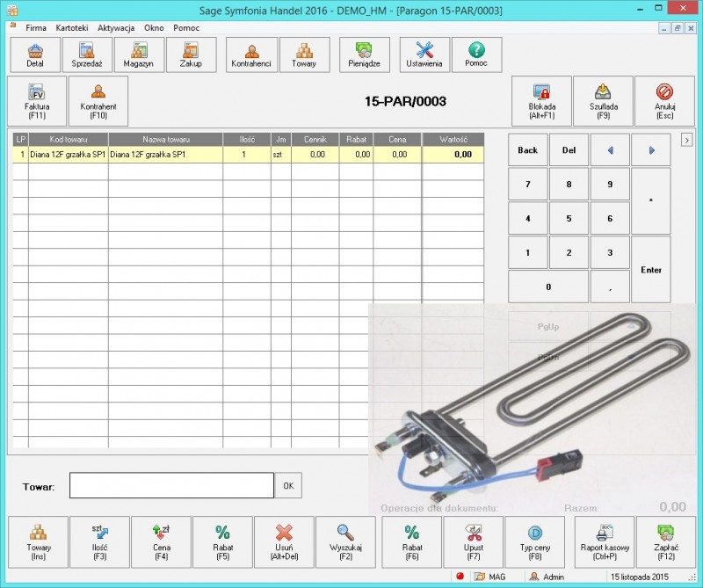The width and height of the screenshot is (703, 588).
Task: Open Ustawienia settings
Action: click(424, 54)
